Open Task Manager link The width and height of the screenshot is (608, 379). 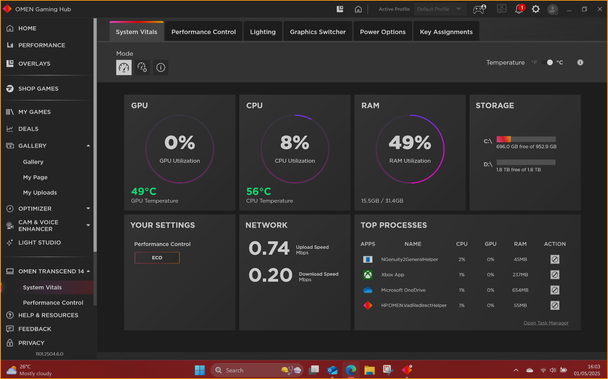click(x=546, y=323)
